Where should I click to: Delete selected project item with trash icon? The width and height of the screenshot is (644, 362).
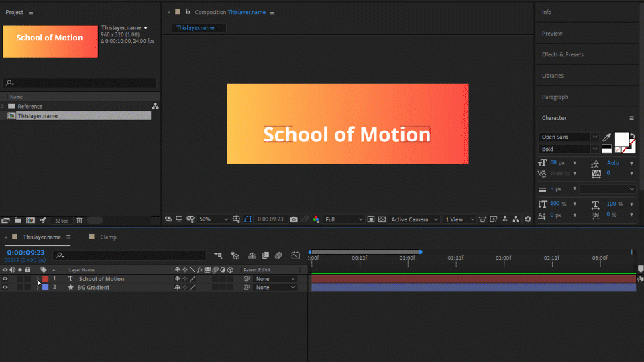[x=79, y=221]
